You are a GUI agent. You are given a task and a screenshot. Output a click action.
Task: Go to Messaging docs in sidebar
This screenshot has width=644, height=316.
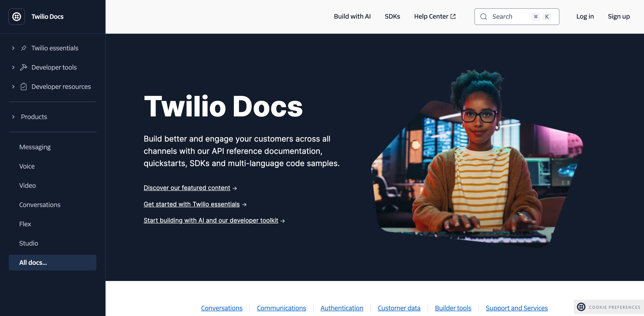tap(35, 147)
